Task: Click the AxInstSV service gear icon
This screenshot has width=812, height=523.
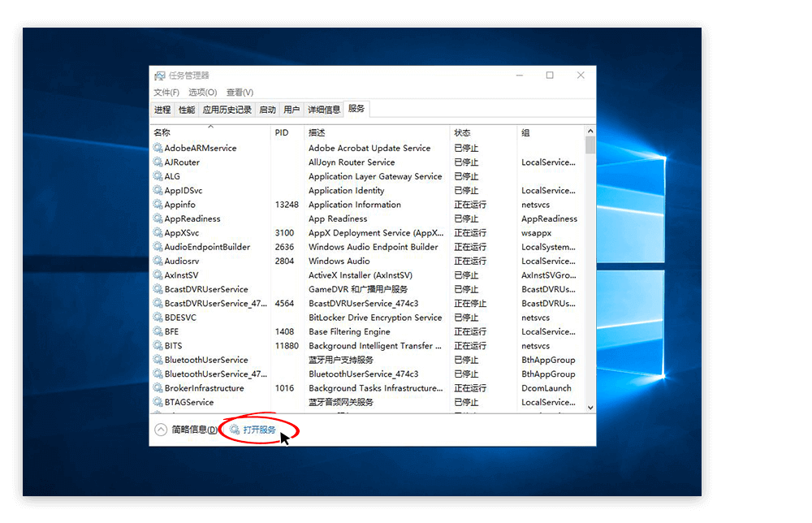Action: click(156, 274)
